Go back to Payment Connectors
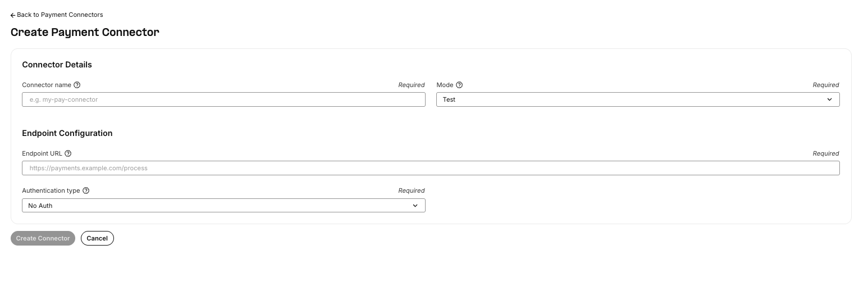This screenshot has height=295, width=868. pos(57,15)
